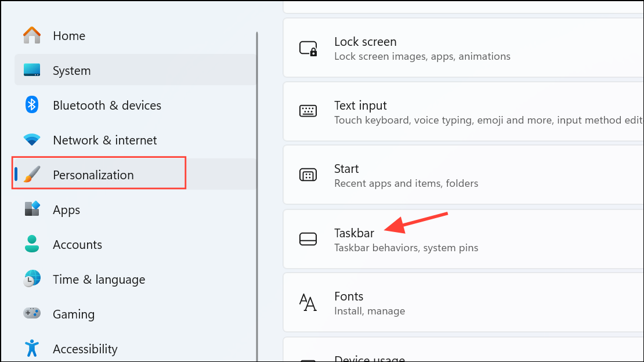Click the Text input keyboard icon

click(x=308, y=111)
